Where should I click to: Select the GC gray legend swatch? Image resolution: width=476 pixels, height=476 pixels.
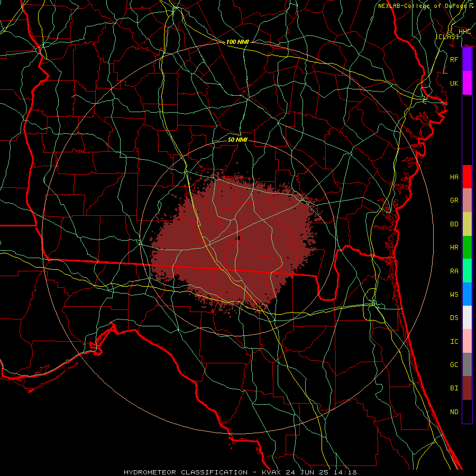click(x=467, y=364)
